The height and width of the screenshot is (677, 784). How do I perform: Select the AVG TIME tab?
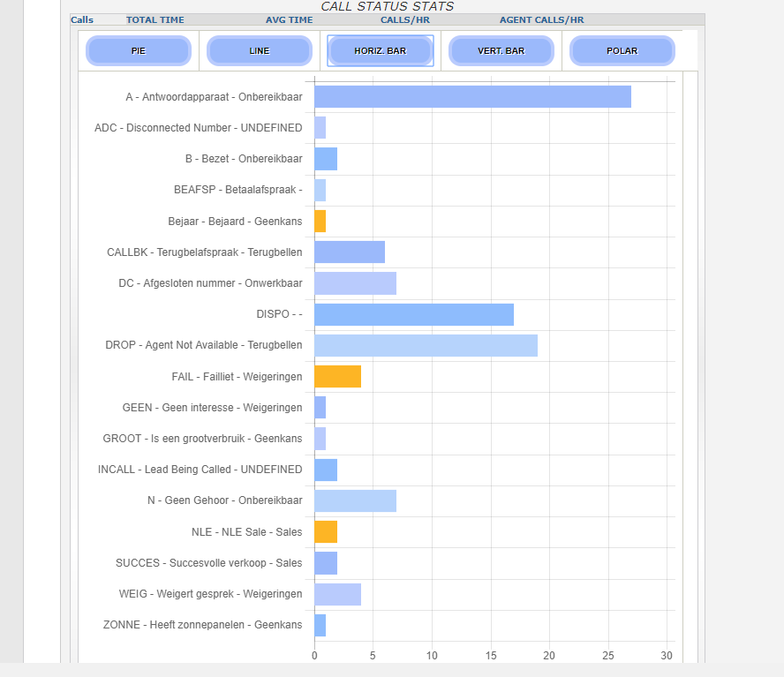point(289,19)
